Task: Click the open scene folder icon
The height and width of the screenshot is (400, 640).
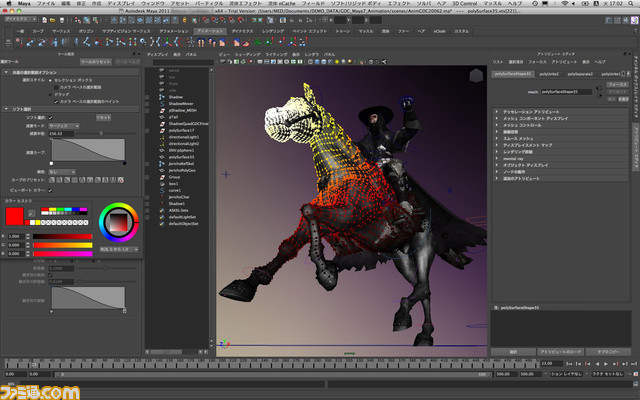Action: coord(53,20)
